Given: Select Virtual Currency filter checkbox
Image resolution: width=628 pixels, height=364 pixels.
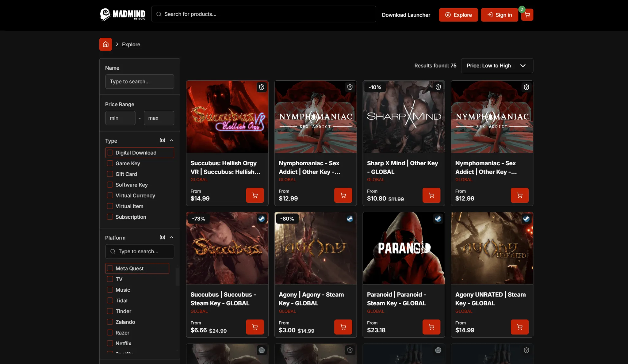Looking at the screenshot, I should point(110,195).
